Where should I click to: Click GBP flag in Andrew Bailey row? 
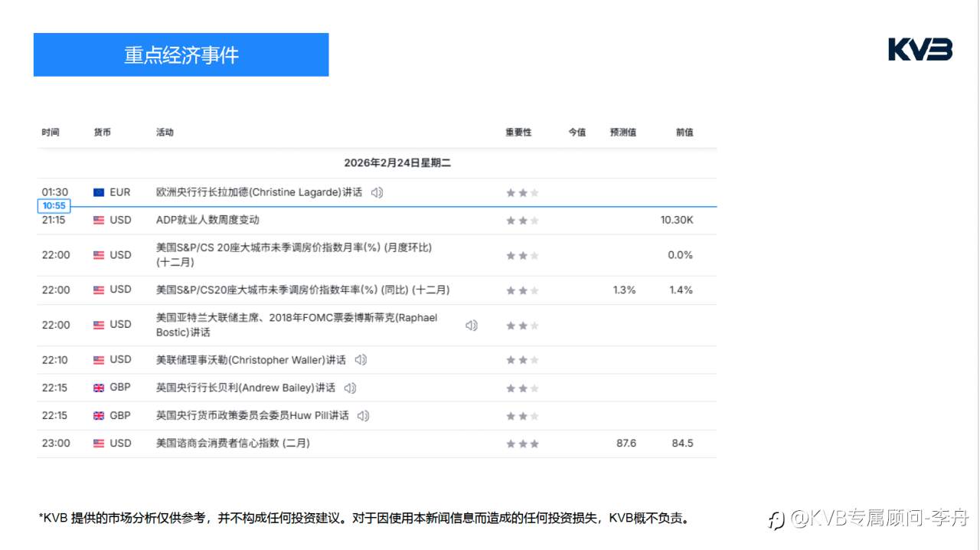[99, 388]
